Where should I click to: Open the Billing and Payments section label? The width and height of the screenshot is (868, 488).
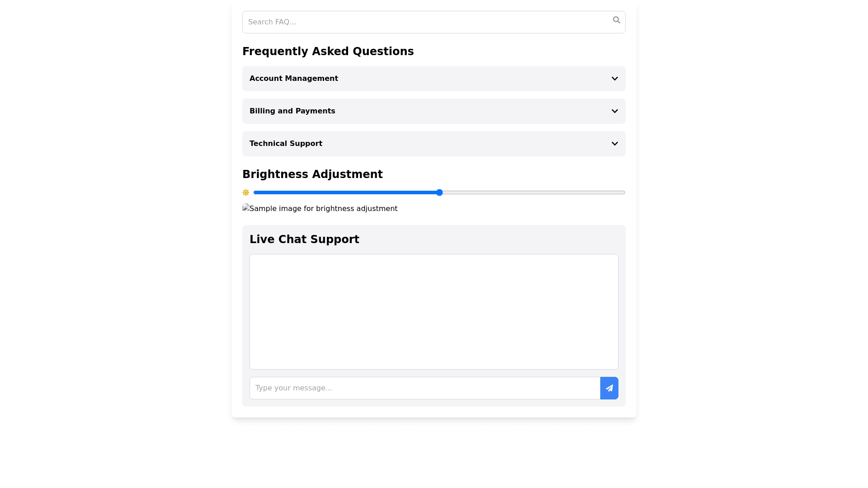tap(292, 111)
